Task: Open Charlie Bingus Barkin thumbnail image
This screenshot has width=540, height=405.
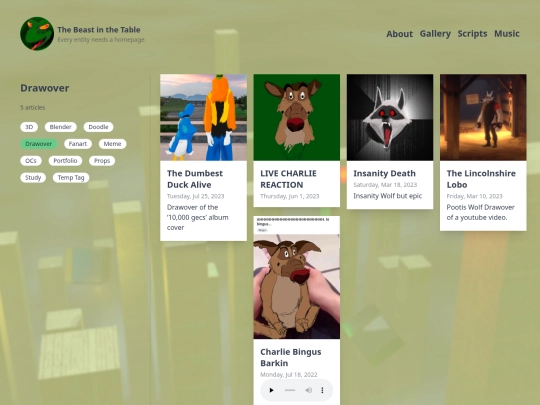Action: pos(297,278)
